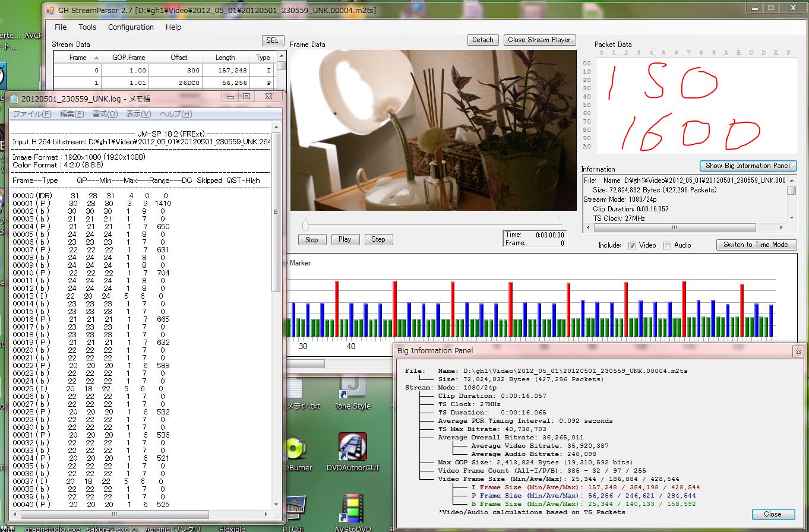
Task: Open the Jane Style desktop shortcut
Action: pyautogui.click(x=352, y=388)
